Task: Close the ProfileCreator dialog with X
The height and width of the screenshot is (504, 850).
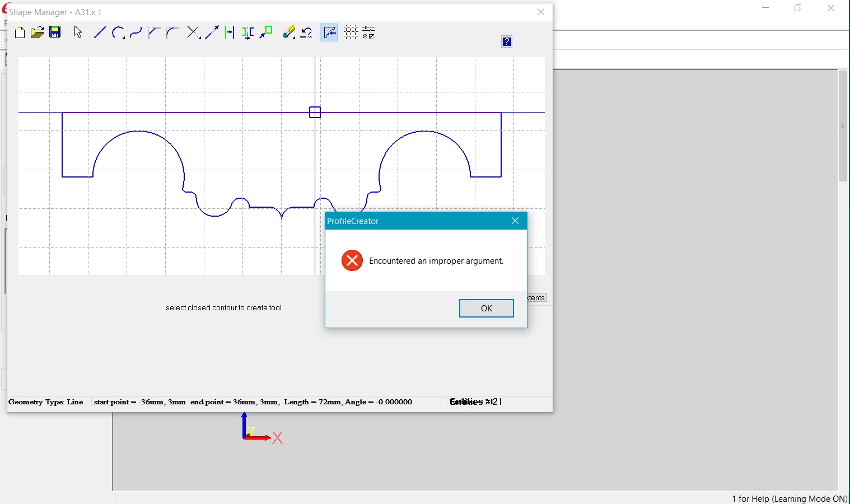Action: click(515, 221)
